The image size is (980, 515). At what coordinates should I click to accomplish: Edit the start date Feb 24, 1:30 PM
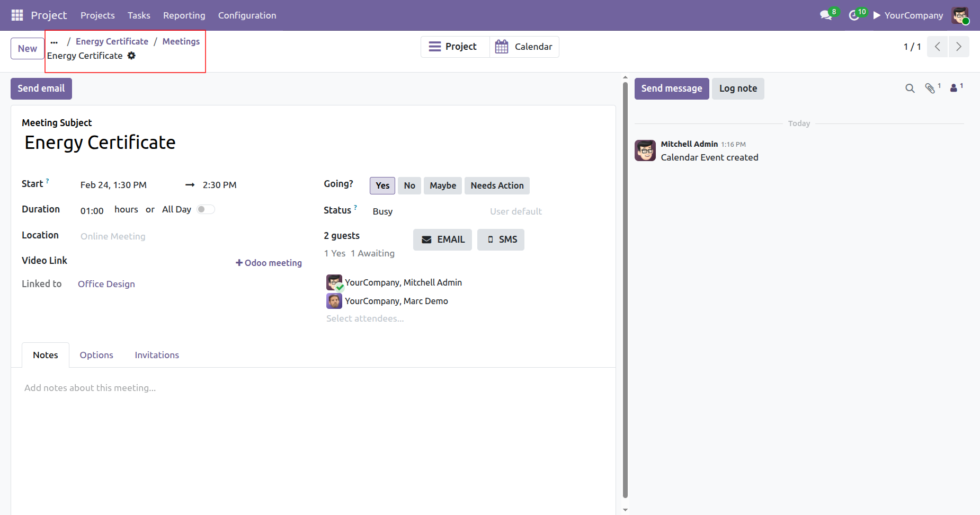113,185
